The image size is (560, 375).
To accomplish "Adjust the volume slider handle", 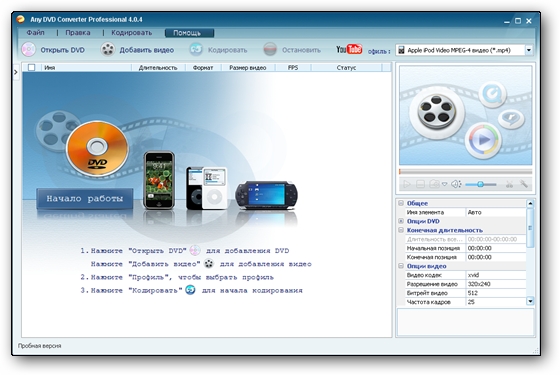I will [480, 184].
